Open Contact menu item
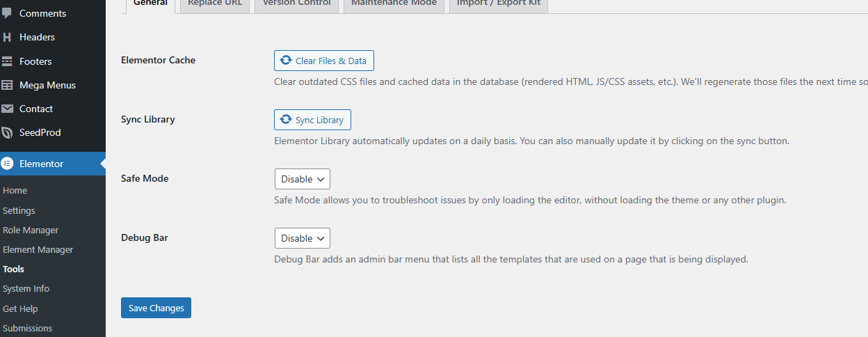Viewport: 868px width, 337px height. point(53,109)
